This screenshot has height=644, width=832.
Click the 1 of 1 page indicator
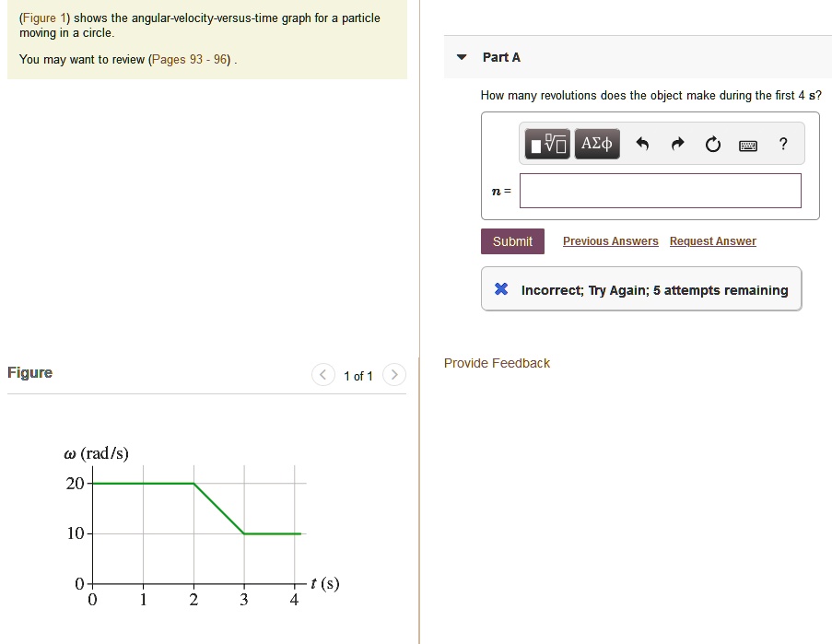(x=358, y=376)
